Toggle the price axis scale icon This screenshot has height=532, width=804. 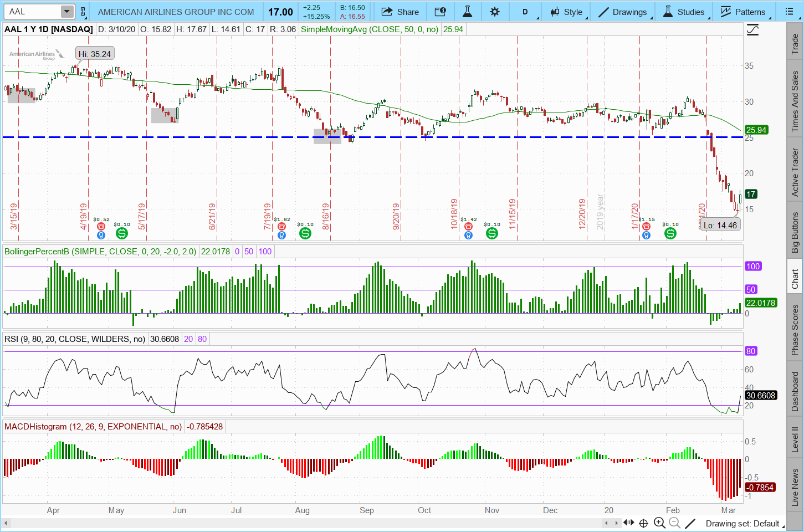752,30
